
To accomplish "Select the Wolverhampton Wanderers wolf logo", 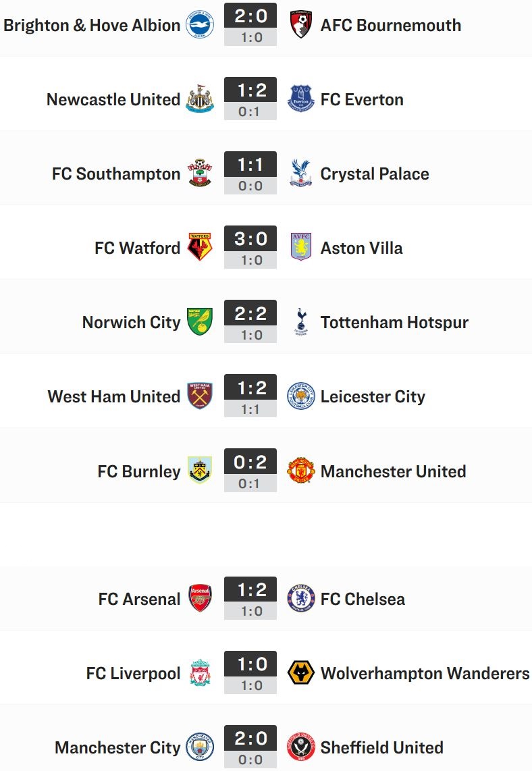I will coord(301,672).
